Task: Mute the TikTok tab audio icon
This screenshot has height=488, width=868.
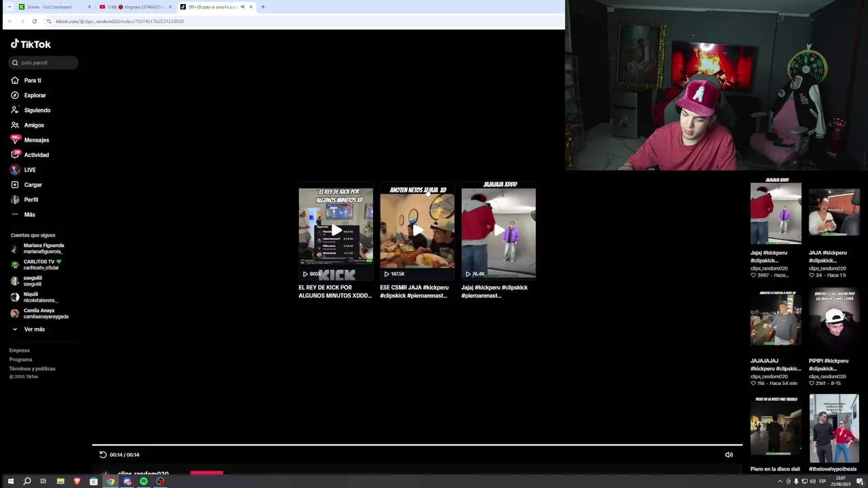Action: pyautogui.click(x=242, y=7)
